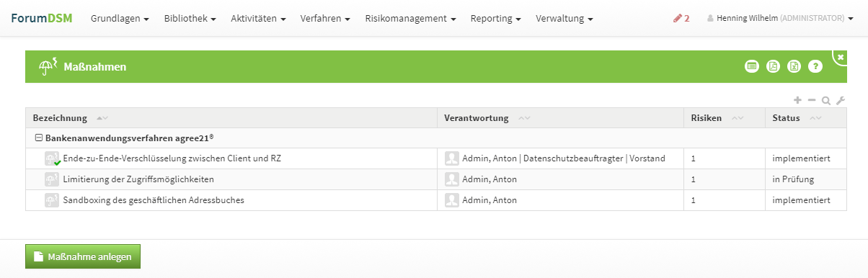Collapse the Bankenanwendungsverfahren agree21 group
This screenshot has height=278, width=868.
tap(39, 137)
